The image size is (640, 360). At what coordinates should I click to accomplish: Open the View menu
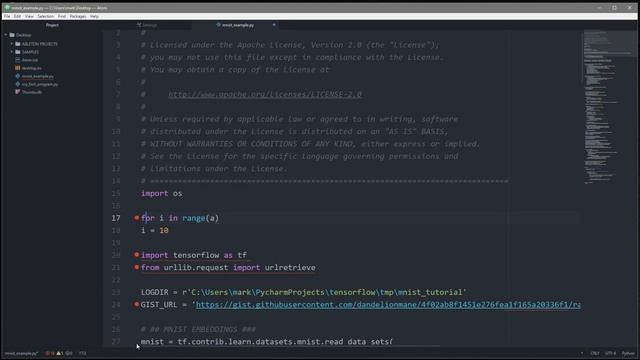pyautogui.click(x=29, y=16)
